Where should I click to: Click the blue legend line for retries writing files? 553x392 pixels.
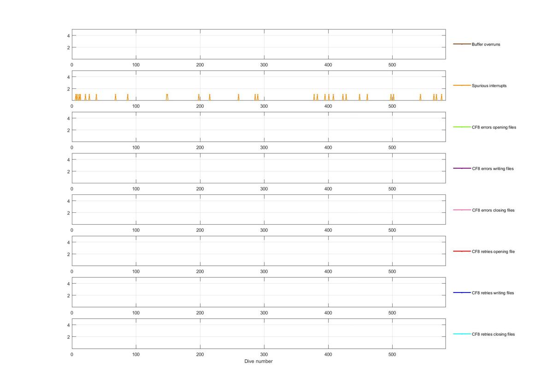tap(462, 293)
